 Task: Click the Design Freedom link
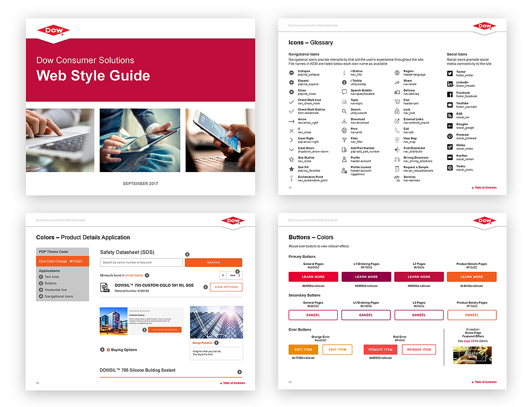[202, 343]
